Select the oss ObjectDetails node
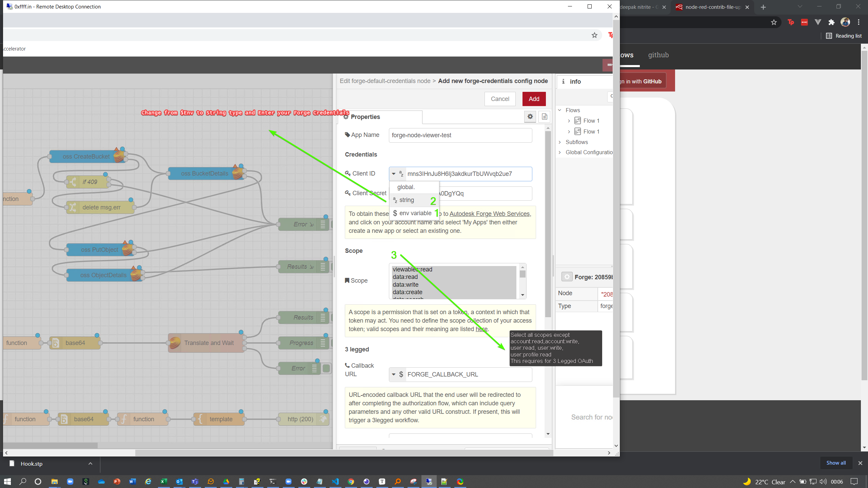This screenshot has width=868, height=488. [x=105, y=275]
